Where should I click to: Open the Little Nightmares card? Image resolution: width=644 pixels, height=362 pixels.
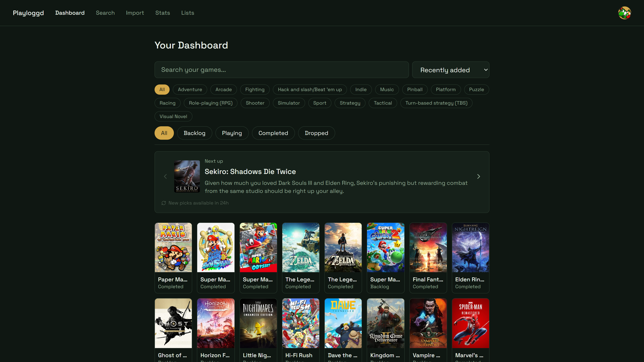(x=258, y=330)
